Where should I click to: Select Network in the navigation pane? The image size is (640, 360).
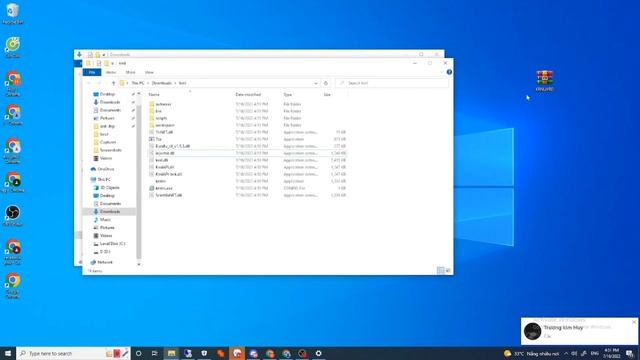click(104, 262)
